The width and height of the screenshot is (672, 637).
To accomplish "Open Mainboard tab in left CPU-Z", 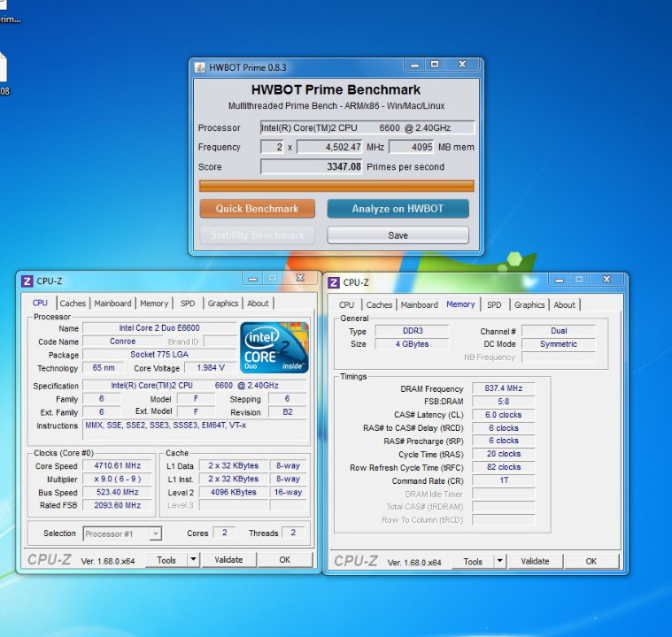I will pos(112,303).
